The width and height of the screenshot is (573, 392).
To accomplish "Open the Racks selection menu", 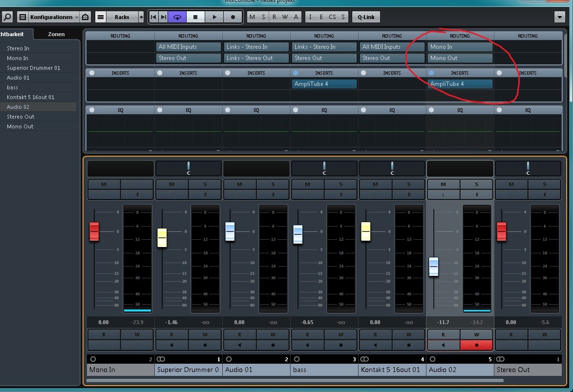I will pos(122,17).
